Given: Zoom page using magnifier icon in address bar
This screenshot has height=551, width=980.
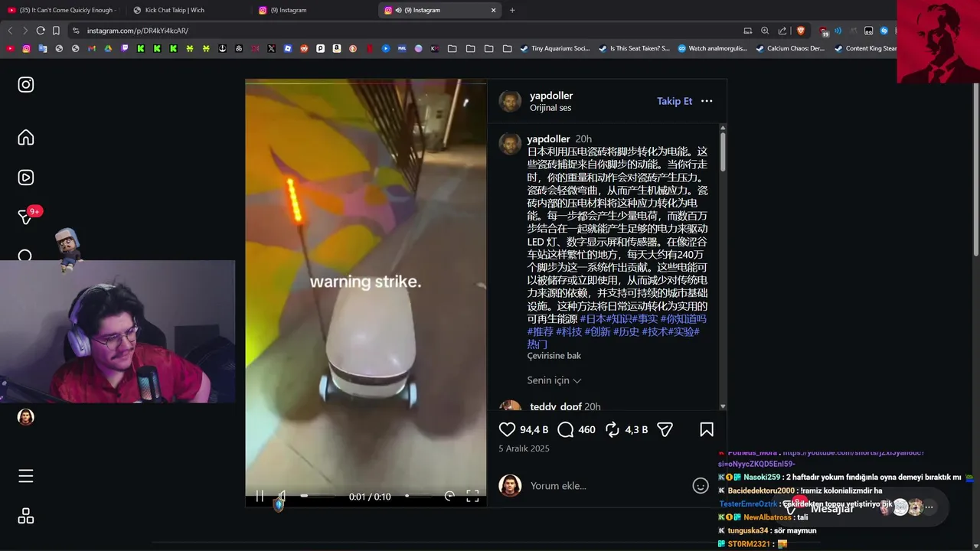Looking at the screenshot, I should [765, 31].
